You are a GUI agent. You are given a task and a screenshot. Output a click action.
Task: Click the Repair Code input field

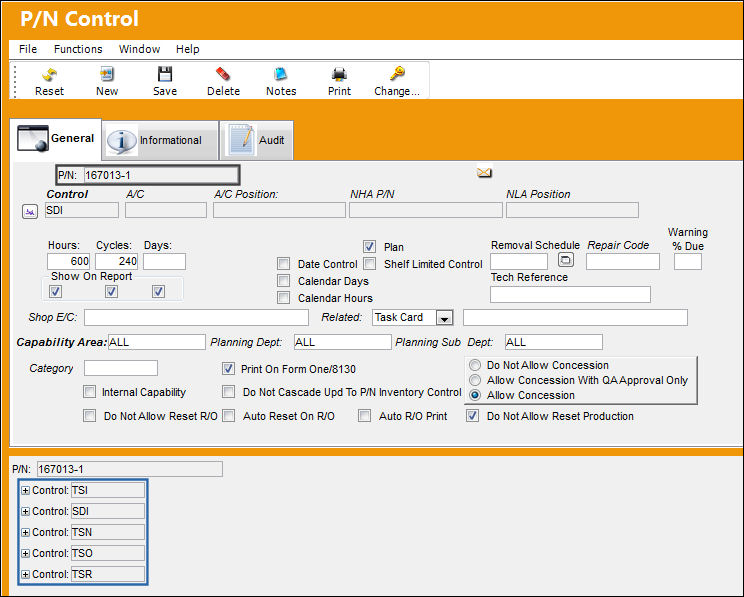[x=623, y=261]
